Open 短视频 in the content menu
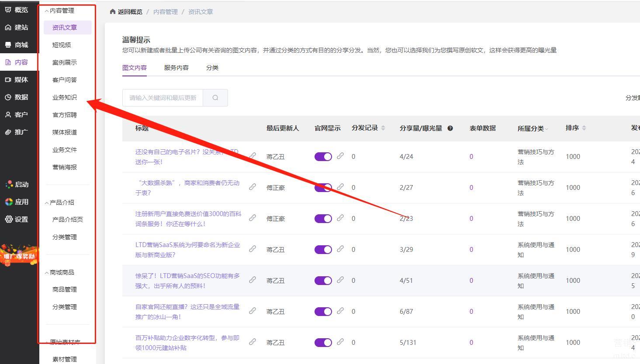640x364 pixels. [62, 45]
